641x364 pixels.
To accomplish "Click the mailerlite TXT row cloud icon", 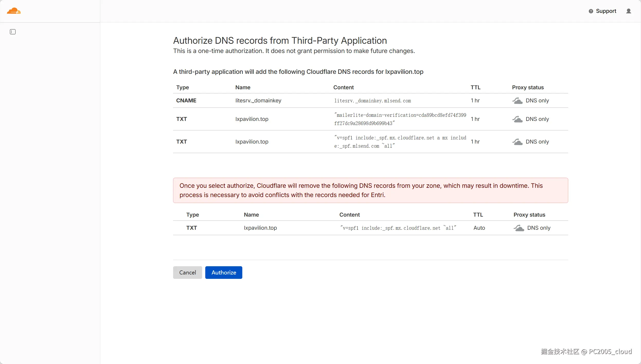I will (517, 119).
